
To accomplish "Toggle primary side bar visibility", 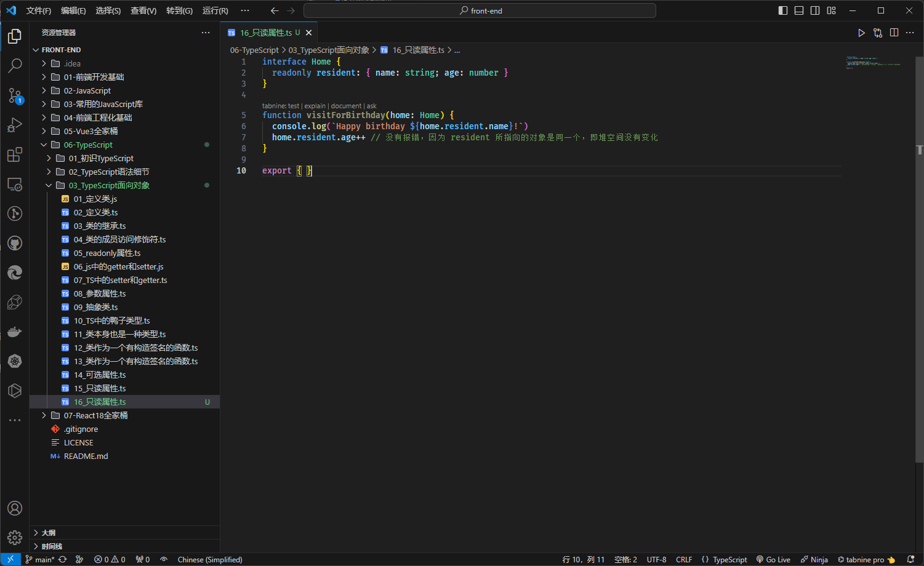I will [783, 10].
